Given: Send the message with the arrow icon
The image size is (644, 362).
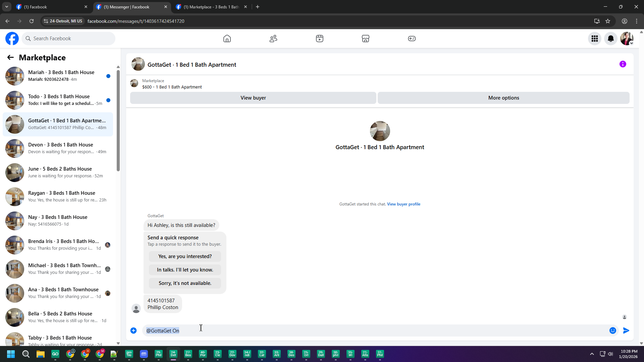Looking at the screenshot, I should pyautogui.click(x=626, y=330).
